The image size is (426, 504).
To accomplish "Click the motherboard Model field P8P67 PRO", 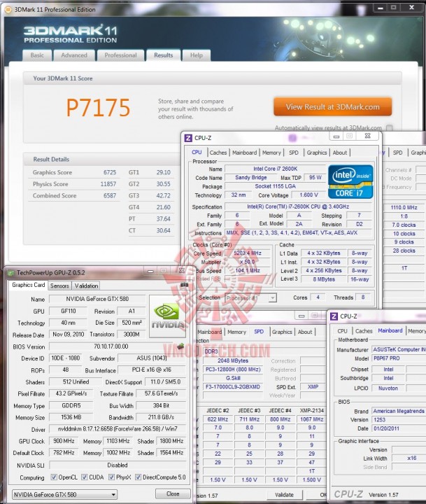I will tap(399, 358).
